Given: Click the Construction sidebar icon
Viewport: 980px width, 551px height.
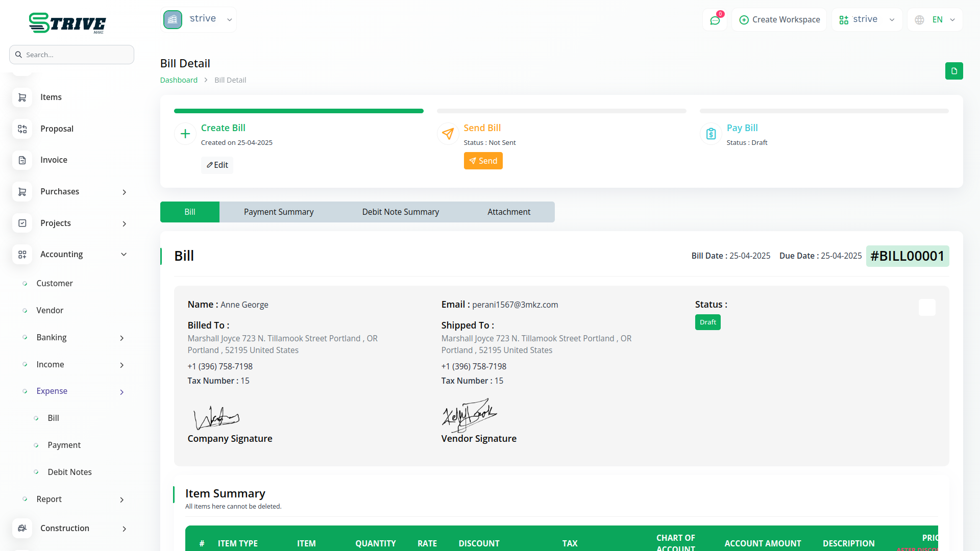Looking at the screenshot, I should (22, 529).
